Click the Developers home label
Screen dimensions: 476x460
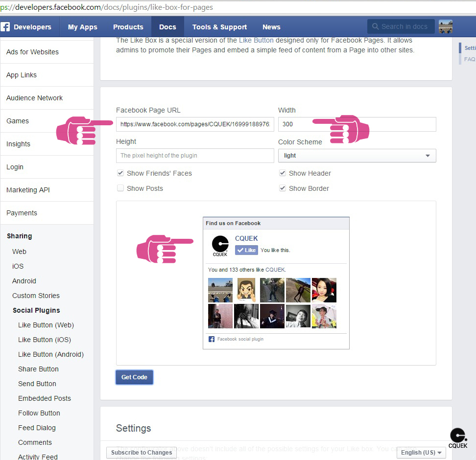tap(32, 27)
